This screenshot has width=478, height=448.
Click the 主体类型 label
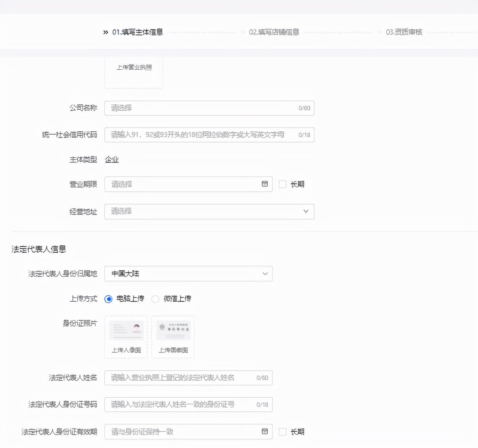click(84, 160)
